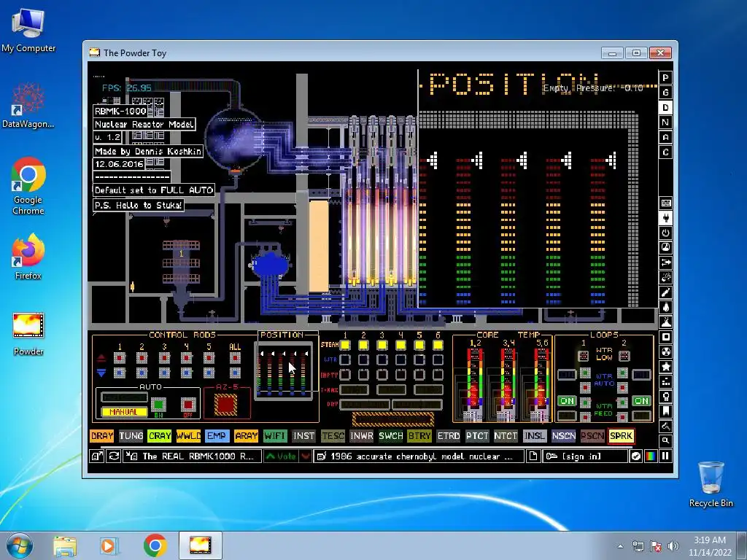
Task: Open Google Chrome from the taskbar
Action: pos(155,545)
